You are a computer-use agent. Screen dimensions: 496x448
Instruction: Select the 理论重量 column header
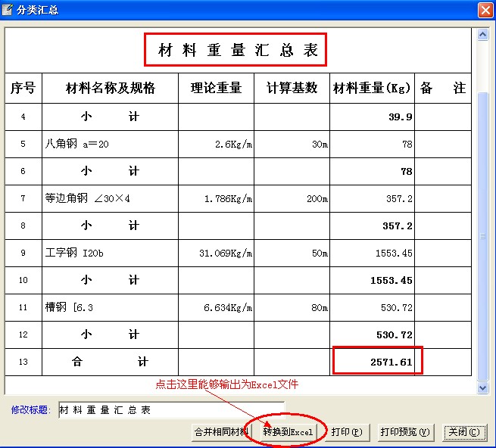(x=216, y=89)
